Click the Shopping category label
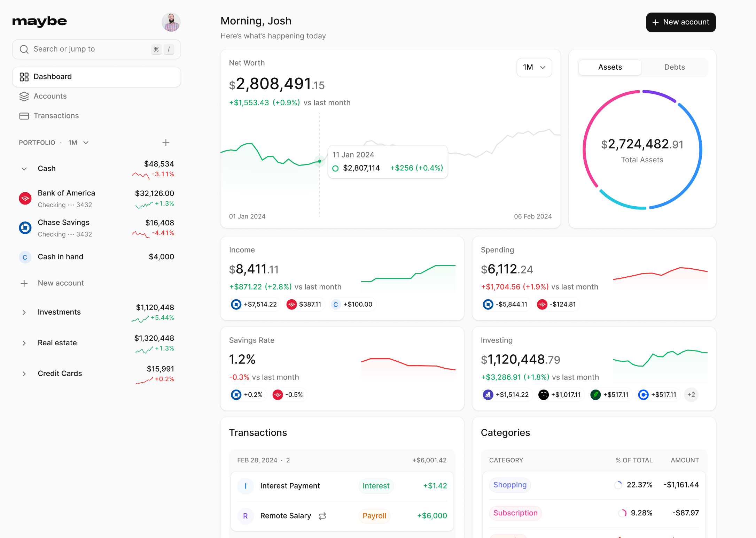Image resolution: width=756 pixels, height=538 pixels. [x=510, y=485]
